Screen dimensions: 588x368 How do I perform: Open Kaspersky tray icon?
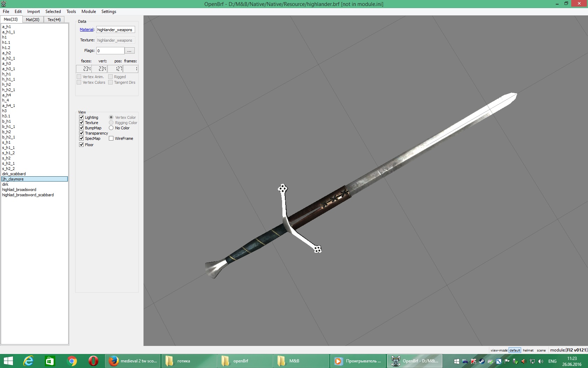(473, 361)
